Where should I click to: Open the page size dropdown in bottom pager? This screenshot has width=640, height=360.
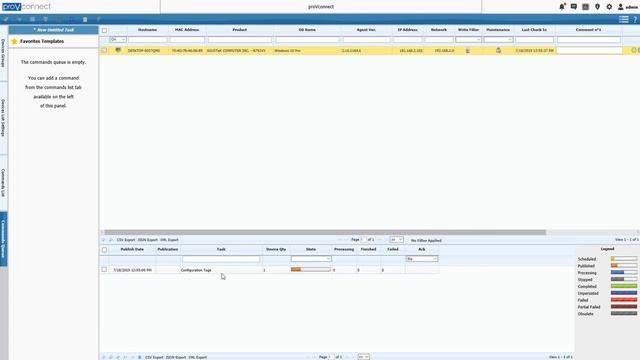tap(363, 357)
